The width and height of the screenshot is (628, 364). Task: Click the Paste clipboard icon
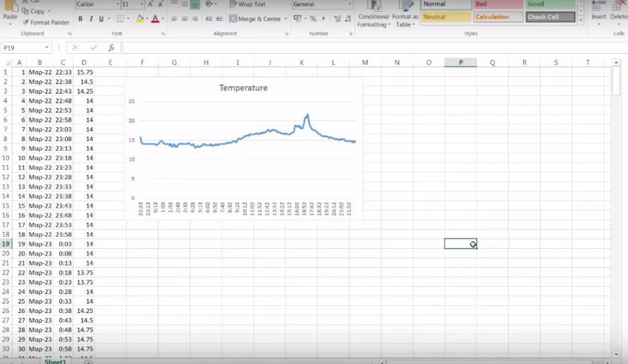click(9, 10)
